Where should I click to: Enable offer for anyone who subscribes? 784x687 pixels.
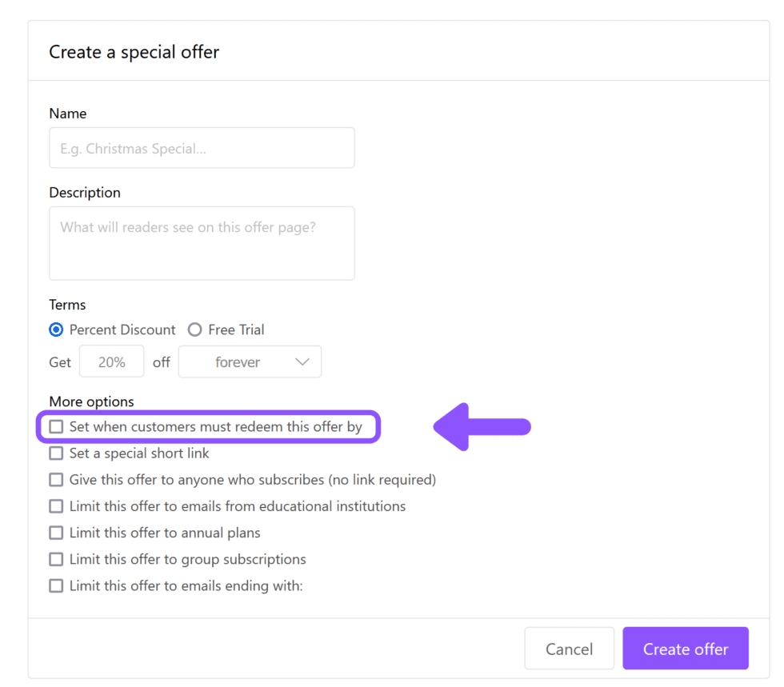[x=55, y=479]
